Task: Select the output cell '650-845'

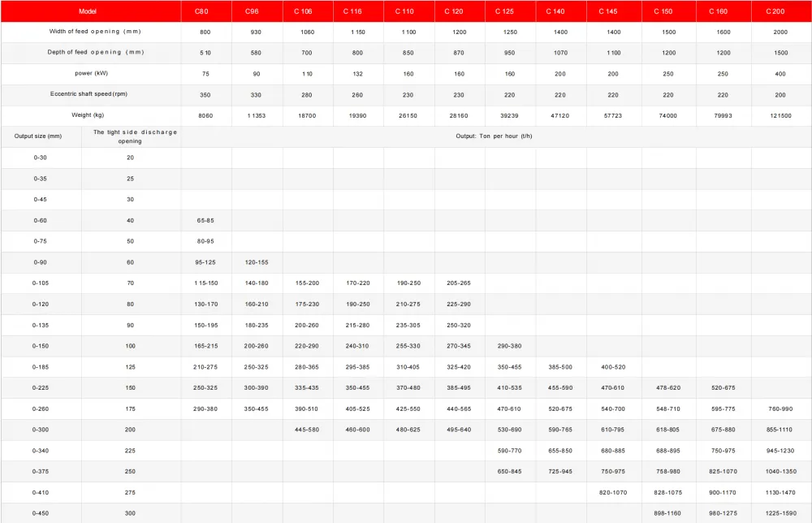Action: coord(510,472)
